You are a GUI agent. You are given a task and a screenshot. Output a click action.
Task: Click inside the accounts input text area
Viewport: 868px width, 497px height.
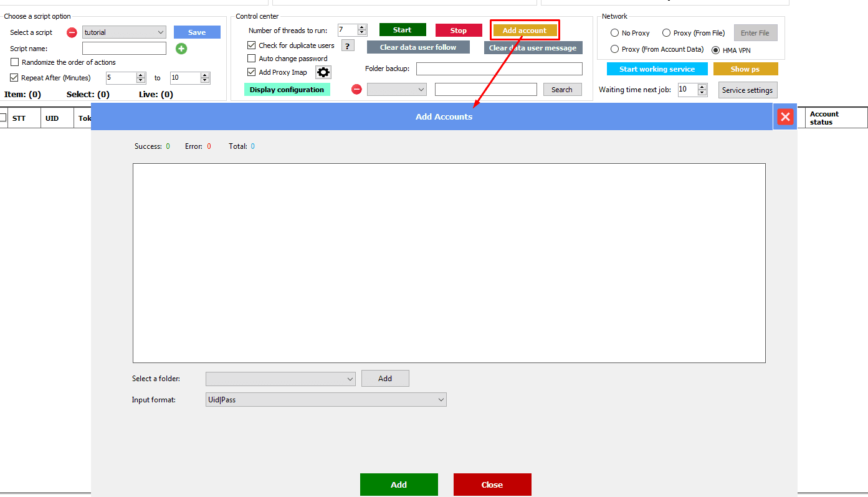(449, 263)
